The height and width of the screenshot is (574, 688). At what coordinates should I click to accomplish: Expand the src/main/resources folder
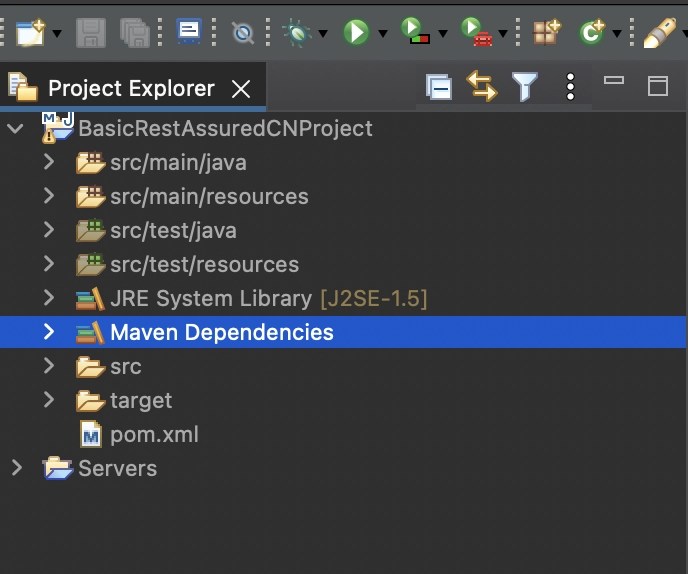pyautogui.click(x=49, y=196)
